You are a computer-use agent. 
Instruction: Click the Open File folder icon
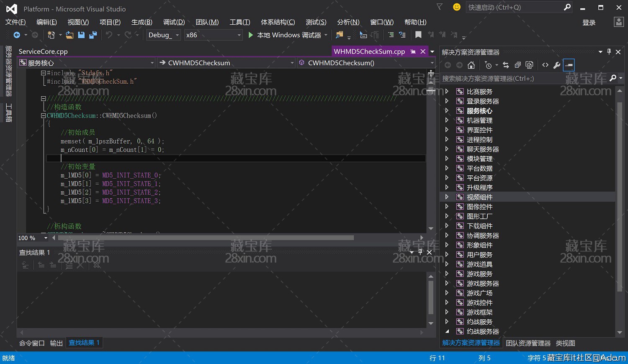click(x=69, y=35)
